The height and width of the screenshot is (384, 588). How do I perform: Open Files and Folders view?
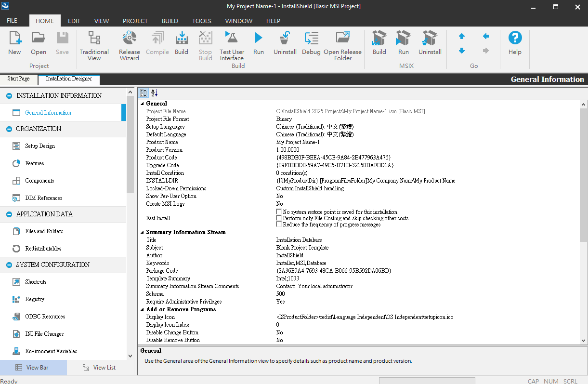[x=44, y=231]
